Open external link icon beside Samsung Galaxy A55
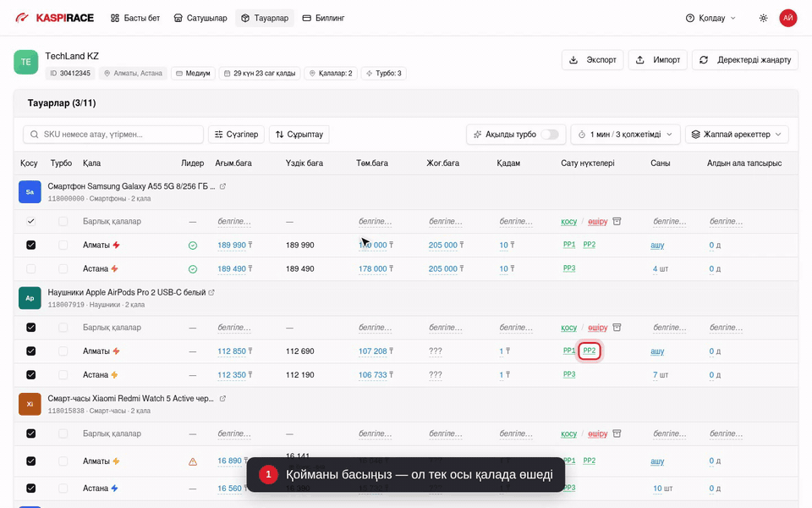The width and height of the screenshot is (812, 508). (222, 186)
